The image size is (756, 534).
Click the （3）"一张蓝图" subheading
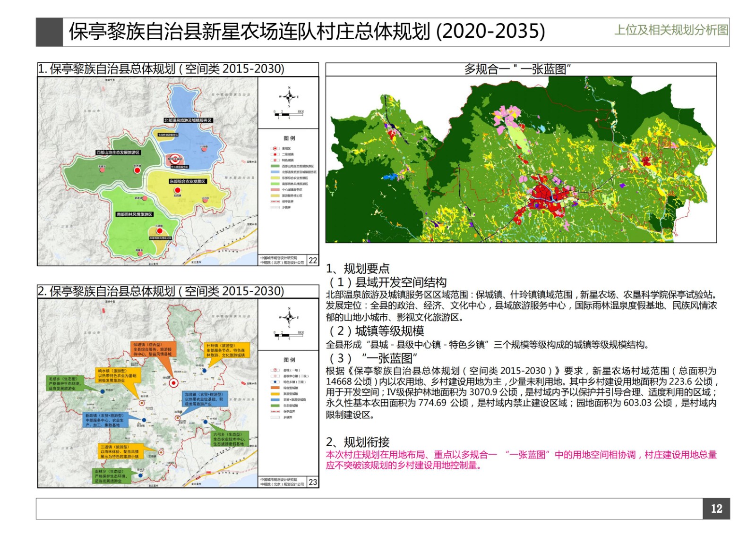[x=373, y=358]
